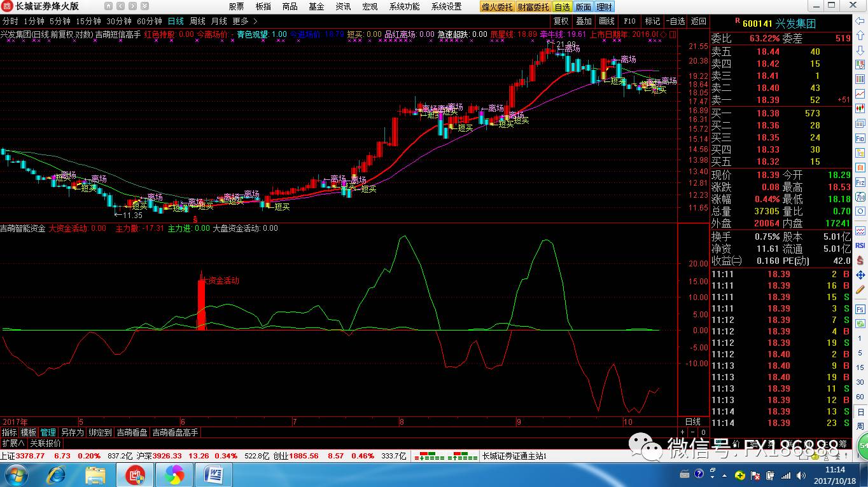Image resolution: width=868 pixels, height=487 pixels.
Task: Open the F12 icon in right sidebar
Action: pyautogui.click(x=860, y=182)
